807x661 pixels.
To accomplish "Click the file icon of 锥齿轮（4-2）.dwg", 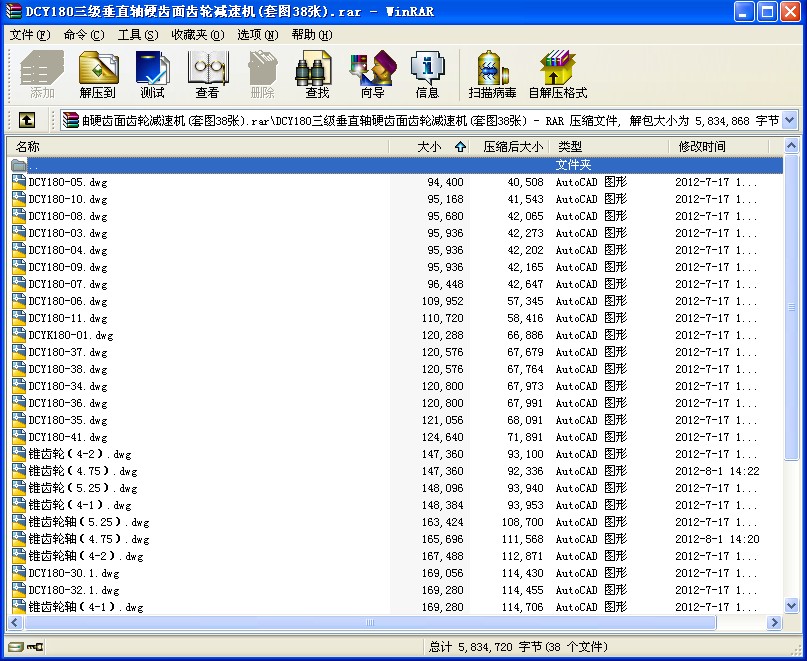I will [19, 454].
